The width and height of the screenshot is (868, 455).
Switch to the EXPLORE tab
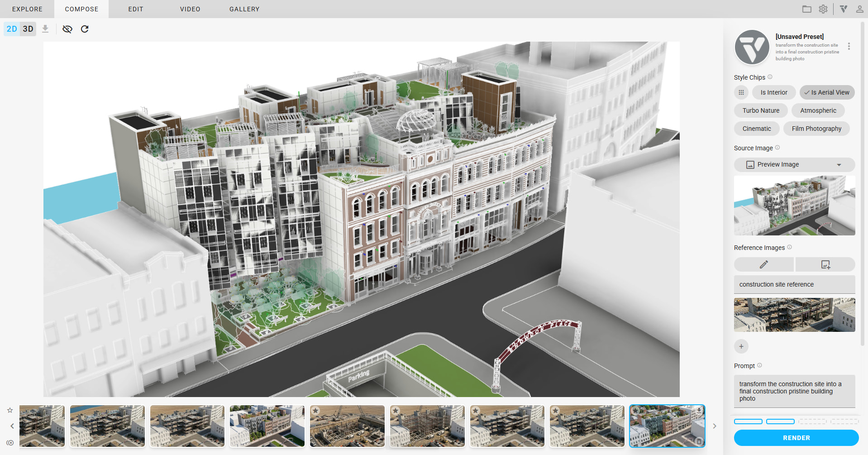[x=27, y=9]
